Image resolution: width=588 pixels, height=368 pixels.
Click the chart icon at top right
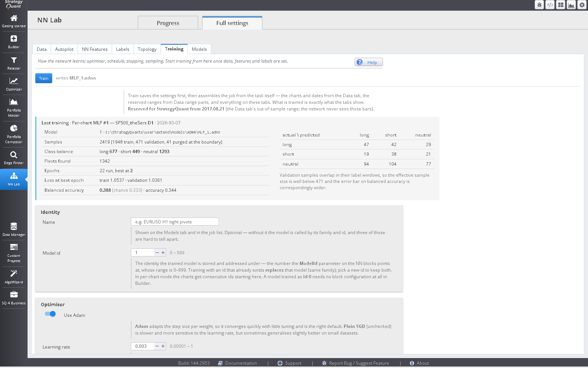(x=571, y=5)
